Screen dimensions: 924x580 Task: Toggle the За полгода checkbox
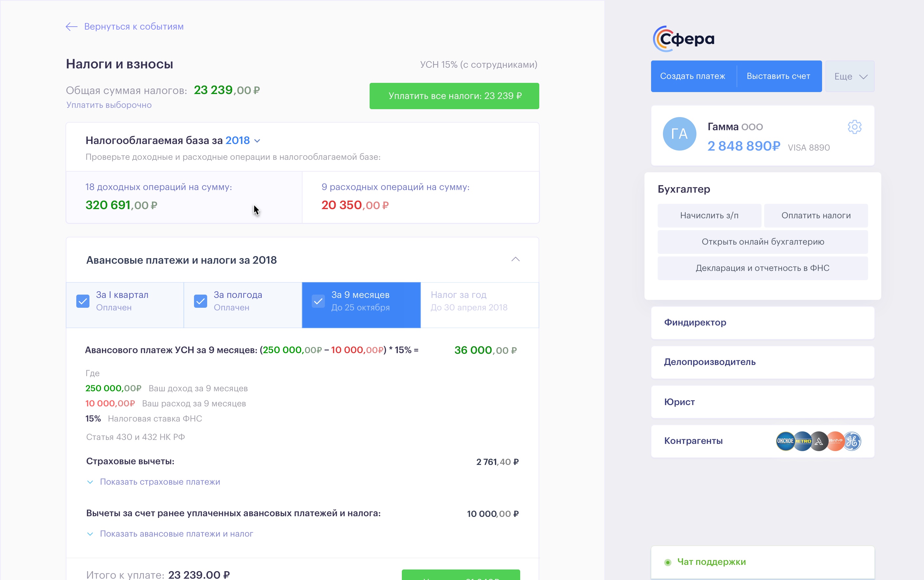pos(200,301)
